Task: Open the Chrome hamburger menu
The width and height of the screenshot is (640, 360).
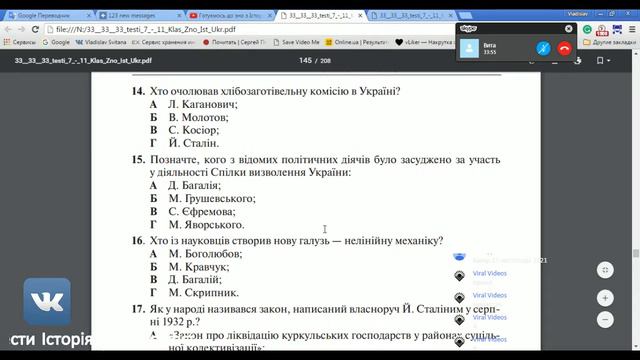Action: (x=632, y=29)
